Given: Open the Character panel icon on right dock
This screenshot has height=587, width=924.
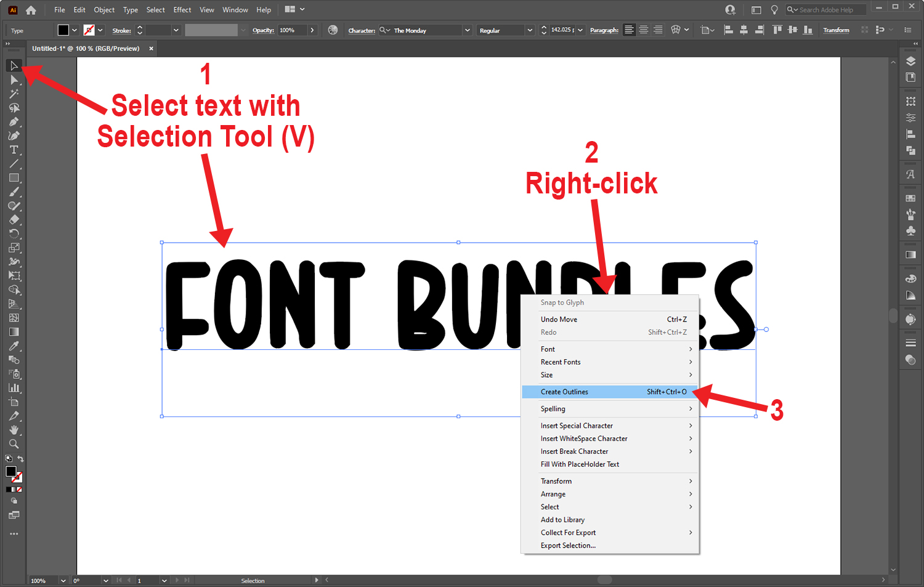Looking at the screenshot, I should [x=910, y=174].
